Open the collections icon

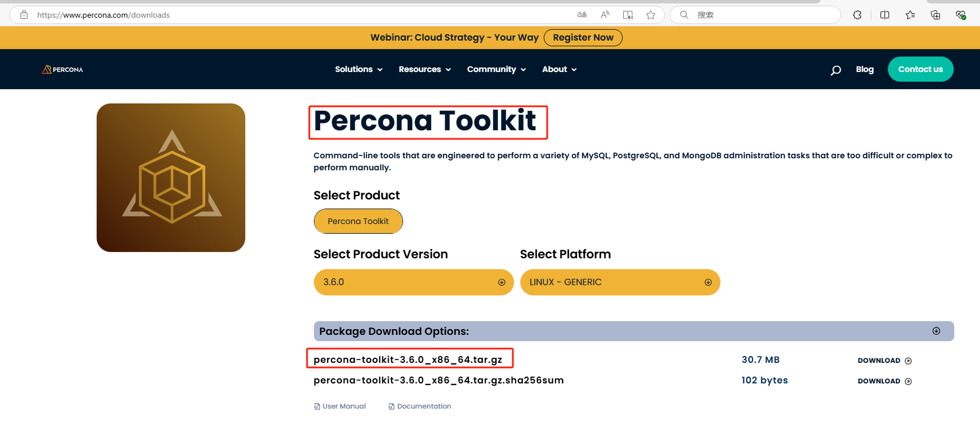tap(935, 15)
